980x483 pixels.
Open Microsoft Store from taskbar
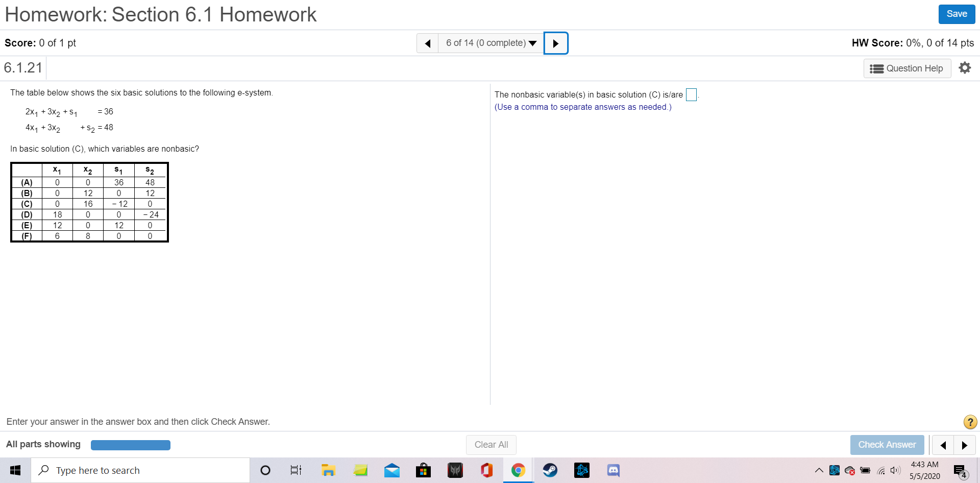pyautogui.click(x=423, y=470)
